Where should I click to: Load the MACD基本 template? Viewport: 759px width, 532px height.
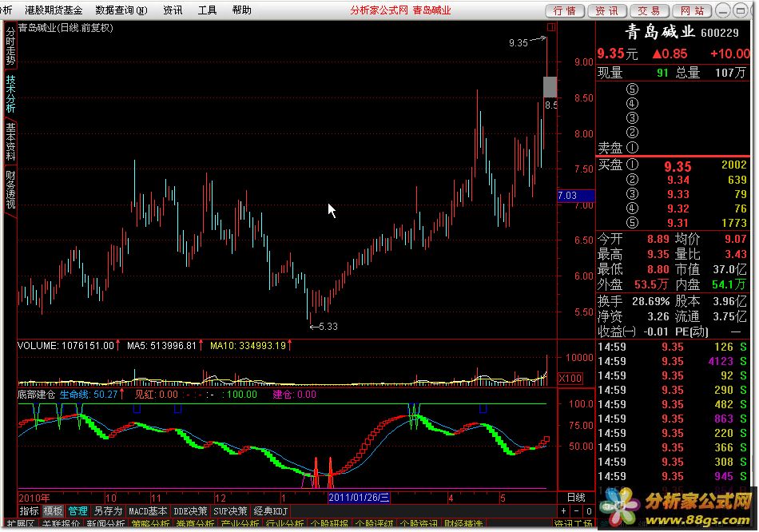coord(148,510)
